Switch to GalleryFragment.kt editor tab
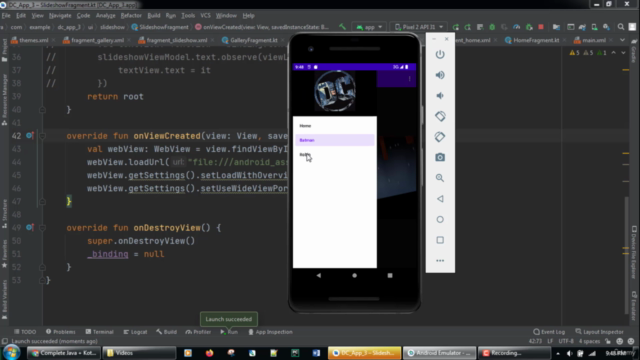This screenshot has height=360, width=640. pyautogui.click(x=253, y=40)
